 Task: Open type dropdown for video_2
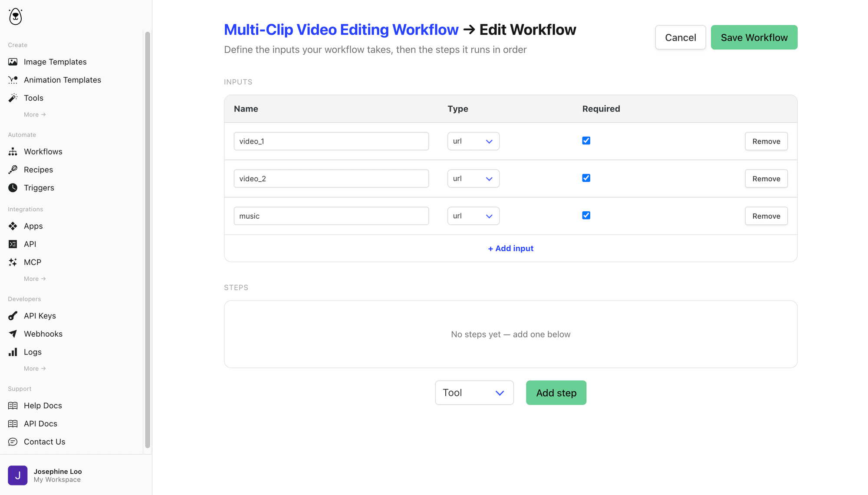point(473,179)
